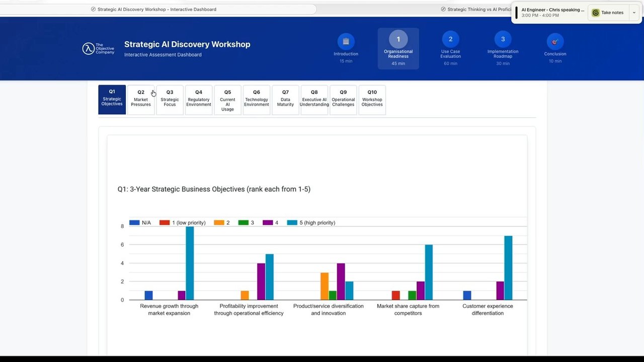Switch to Q6 Technology Environment tab

(257, 100)
